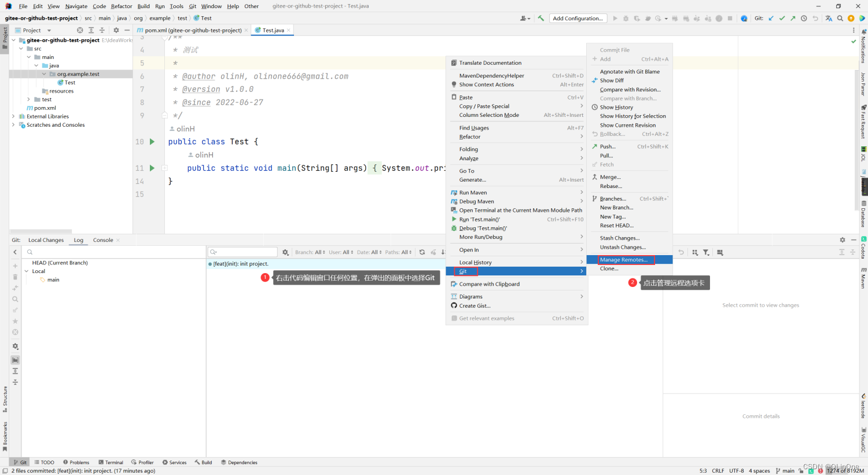This screenshot has height=475, width=868.
Task: Select pom.xml in project tree
Action: point(41,108)
